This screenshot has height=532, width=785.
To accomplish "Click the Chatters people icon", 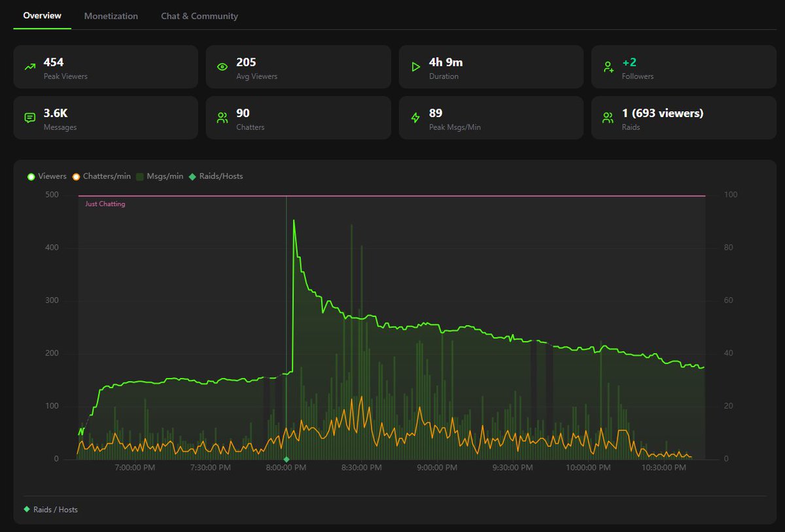I will click(x=222, y=118).
